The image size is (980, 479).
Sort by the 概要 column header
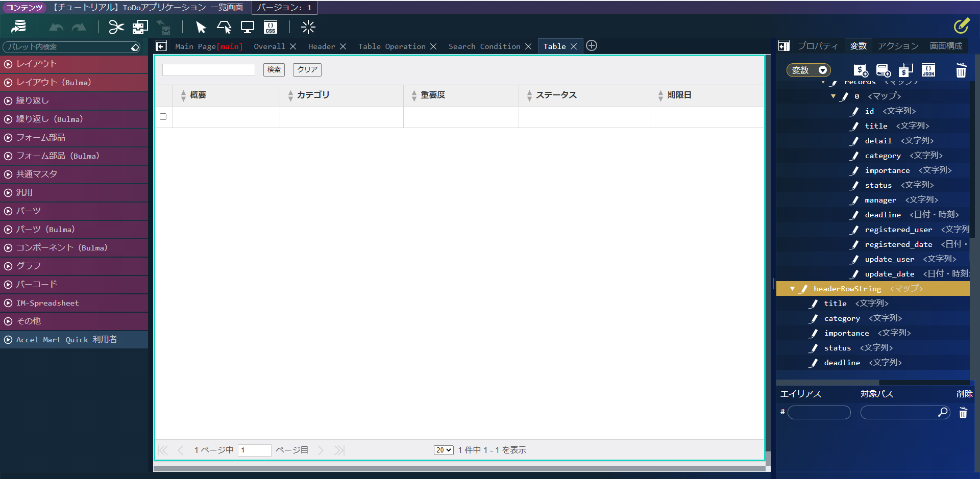227,95
